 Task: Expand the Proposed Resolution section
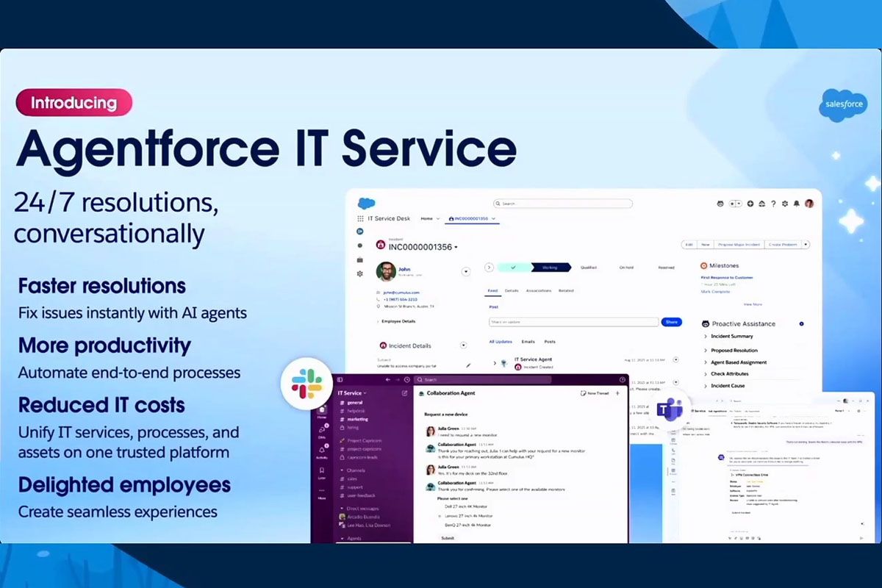[x=734, y=351]
